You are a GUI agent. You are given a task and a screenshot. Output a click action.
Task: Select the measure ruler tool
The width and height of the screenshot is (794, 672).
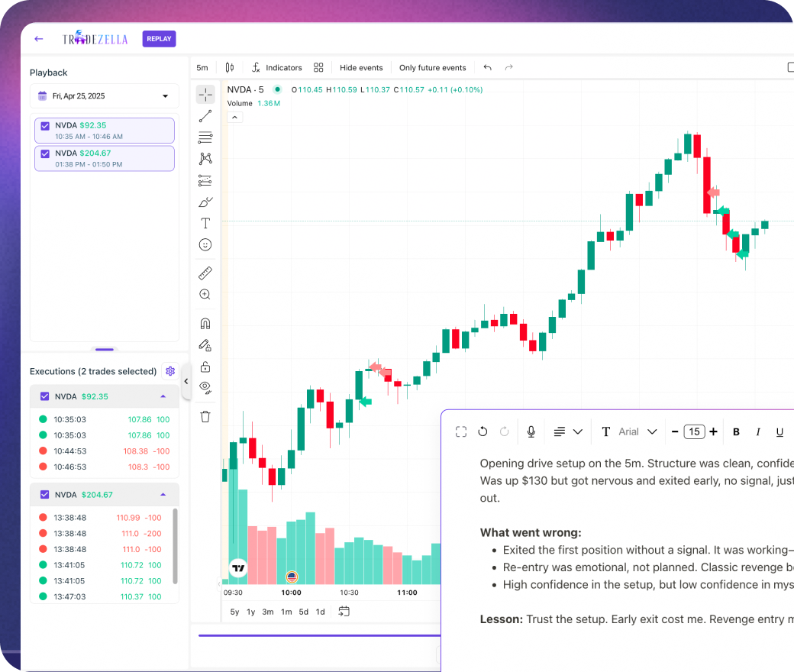tap(205, 272)
